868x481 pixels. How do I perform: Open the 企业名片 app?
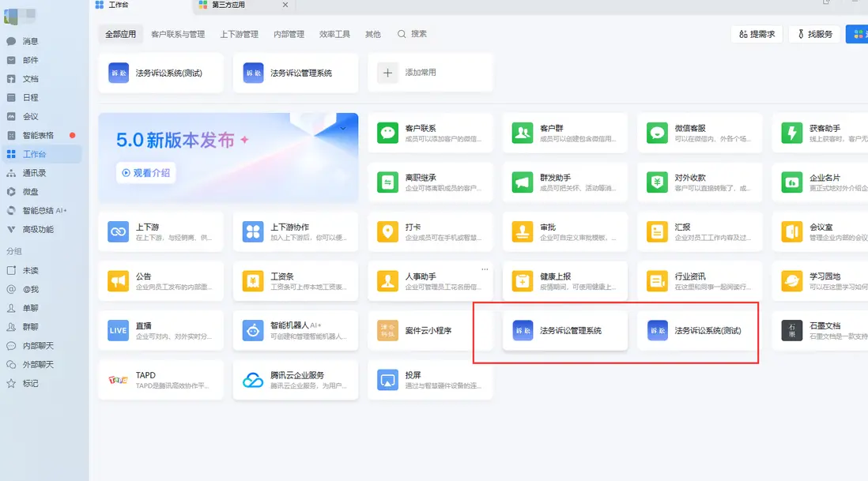(x=820, y=182)
